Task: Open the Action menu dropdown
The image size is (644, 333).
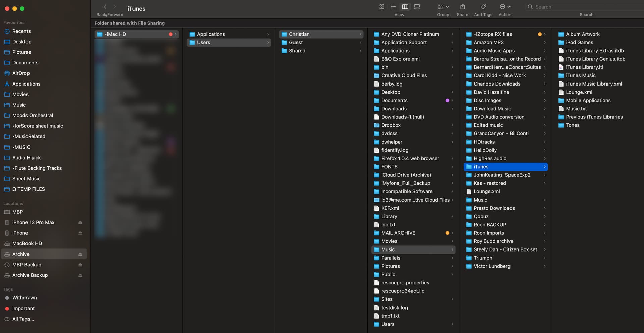Action: (x=505, y=7)
